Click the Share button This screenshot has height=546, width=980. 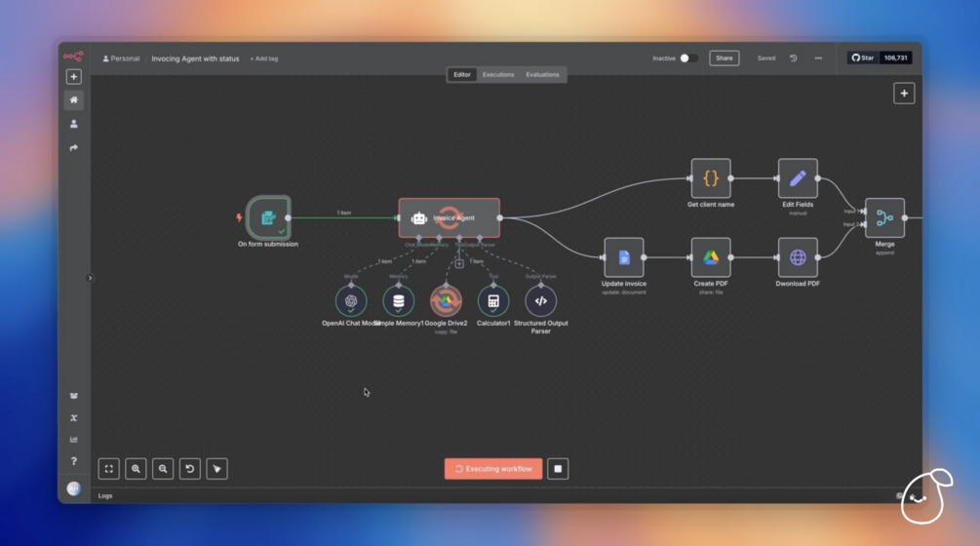click(725, 58)
